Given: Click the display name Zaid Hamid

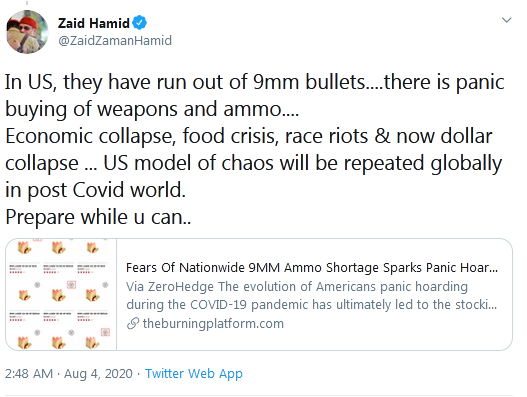Looking at the screenshot, I should (93, 23).
